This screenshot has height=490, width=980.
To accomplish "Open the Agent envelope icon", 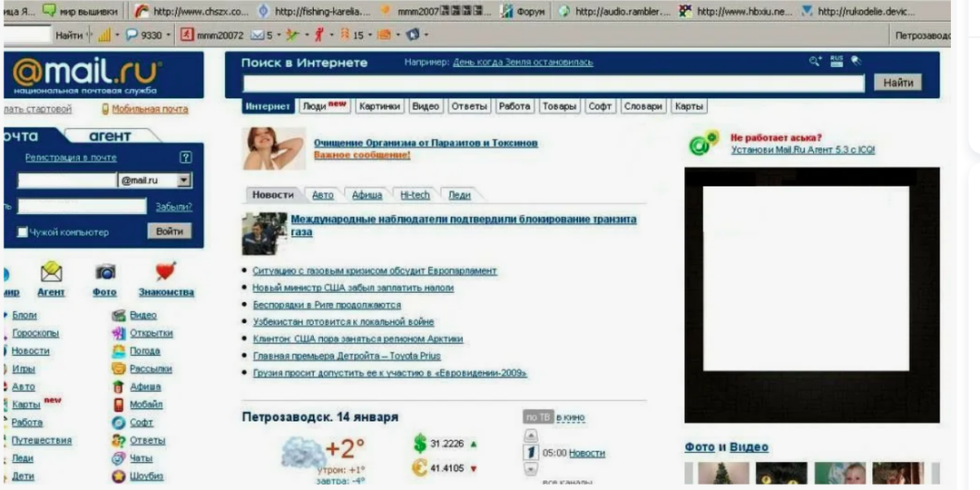I will [51, 272].
